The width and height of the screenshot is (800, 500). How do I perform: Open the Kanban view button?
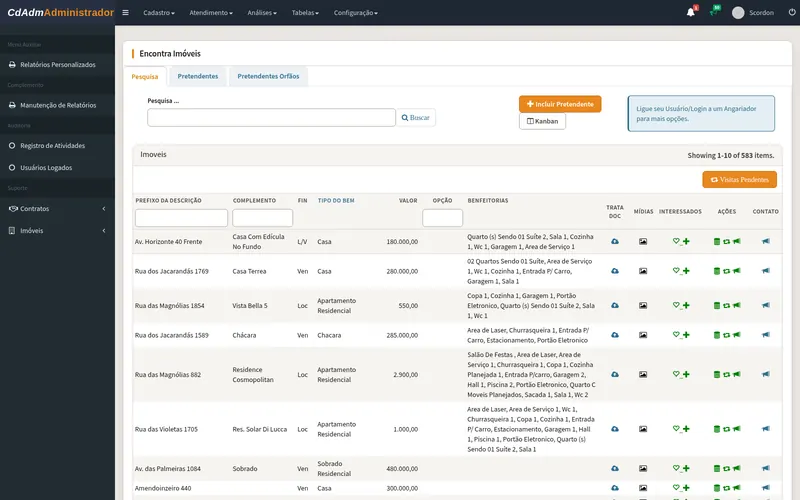[x=542, y=121]
